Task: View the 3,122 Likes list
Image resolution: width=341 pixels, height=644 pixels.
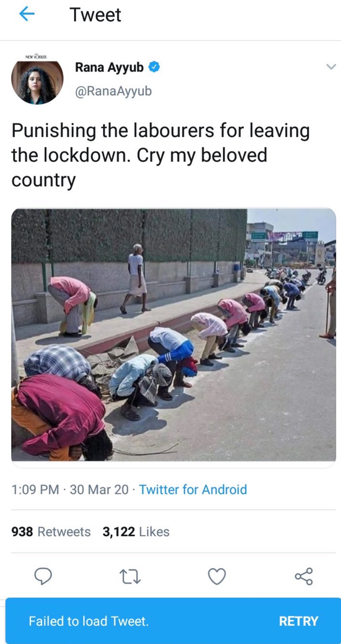Action: tap(136, 532)
